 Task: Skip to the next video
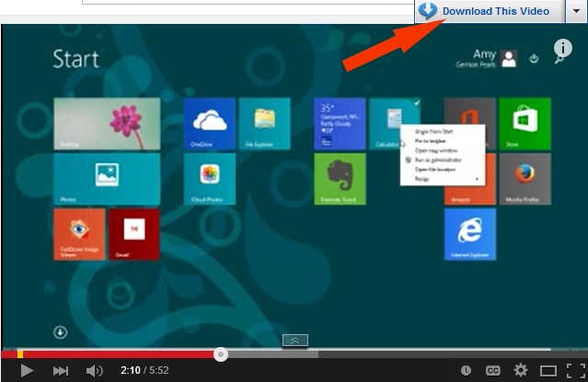61,370
